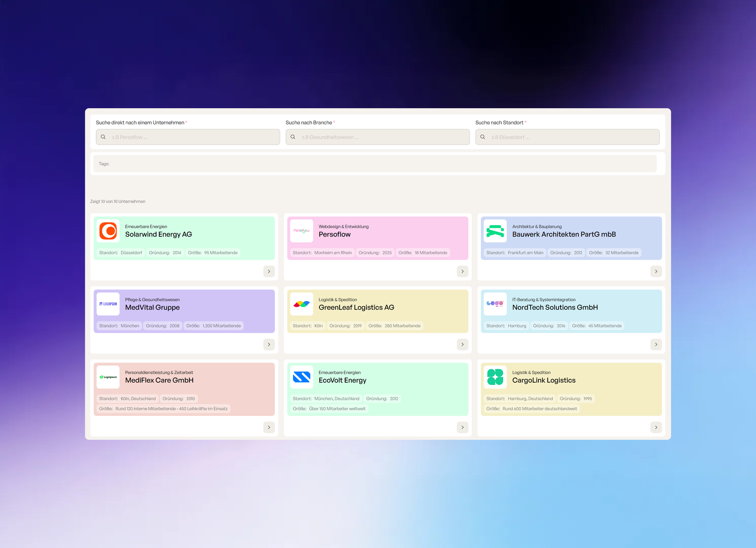This screenshot has height=548, width=756.
Task: Open GreenLeaf Logistics AG details chevron
Action: point(462,344)
